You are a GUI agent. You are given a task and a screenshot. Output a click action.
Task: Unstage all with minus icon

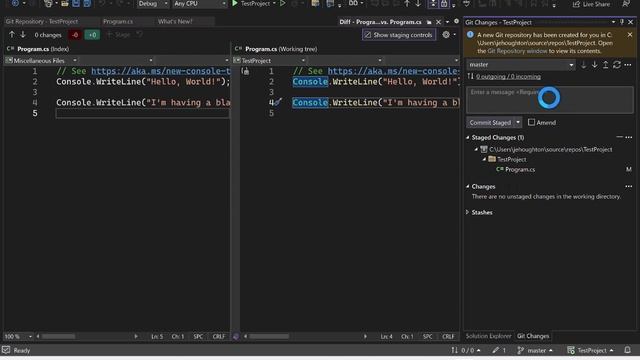(x=620, y=137)
